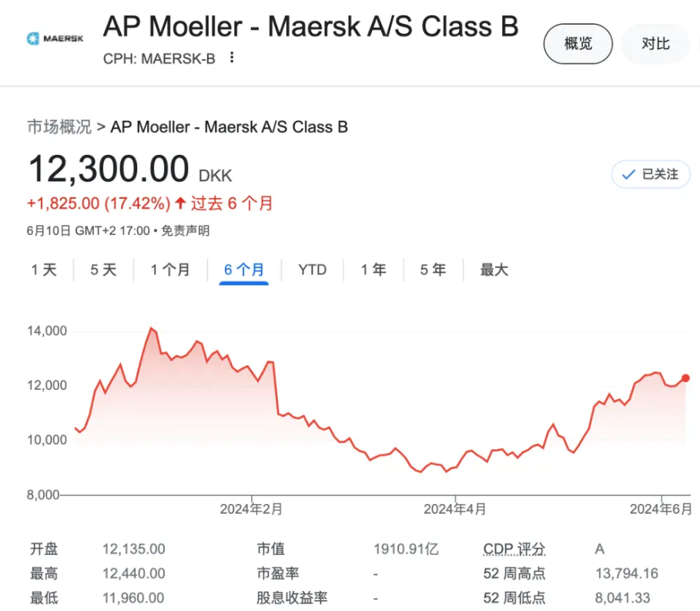The height and width of the screenshot is (611, 700).
Task: Select the 5 天 time range
Action: click(103, 270)
